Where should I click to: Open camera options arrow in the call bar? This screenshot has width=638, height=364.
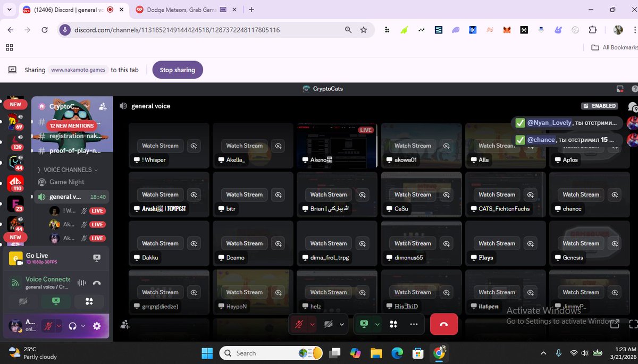pyautogui.click(x=341, y=324)
